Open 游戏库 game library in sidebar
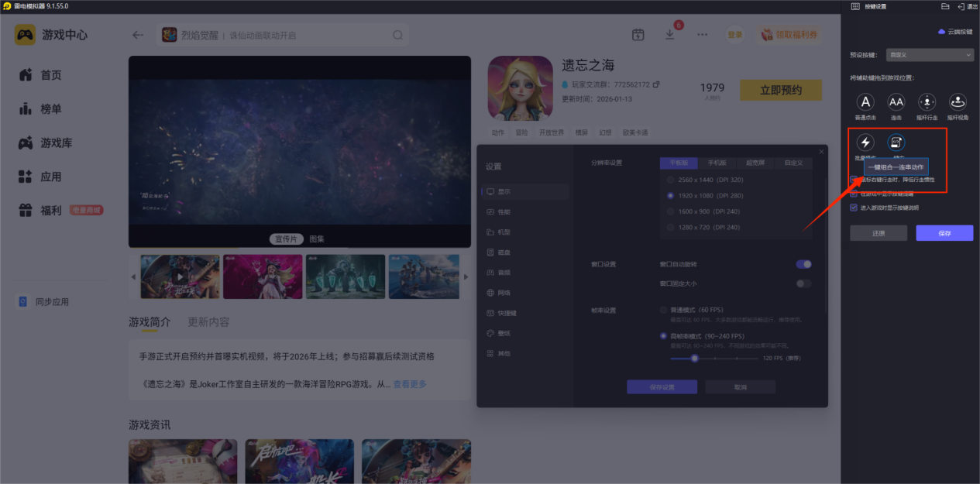The image size is (980, 484). pyautogui.click(x=45, y=143)
